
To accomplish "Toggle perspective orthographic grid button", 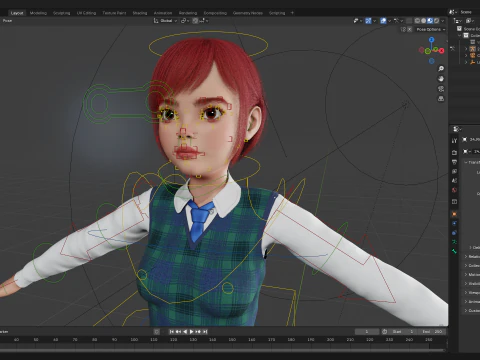I will point(441,99).
